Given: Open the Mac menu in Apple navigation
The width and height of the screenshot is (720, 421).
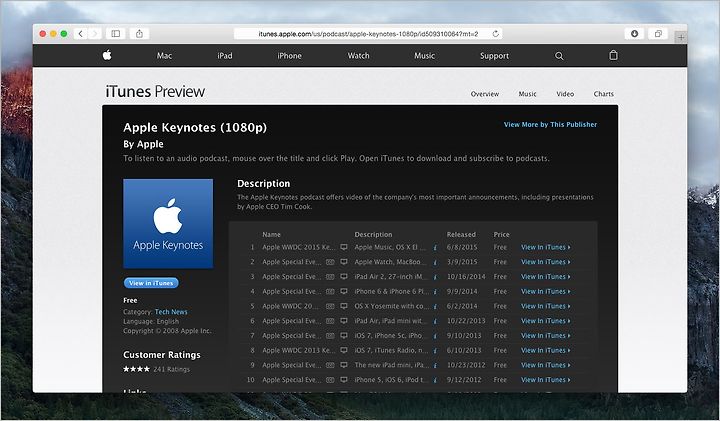Looking at the screenshot, I should 164,56.
